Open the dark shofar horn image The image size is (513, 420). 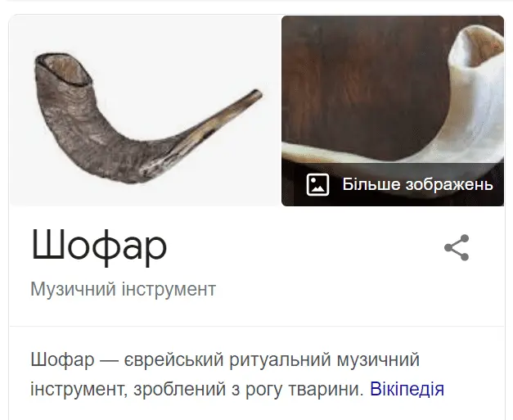pyautogui.click(x=144, y=111)
